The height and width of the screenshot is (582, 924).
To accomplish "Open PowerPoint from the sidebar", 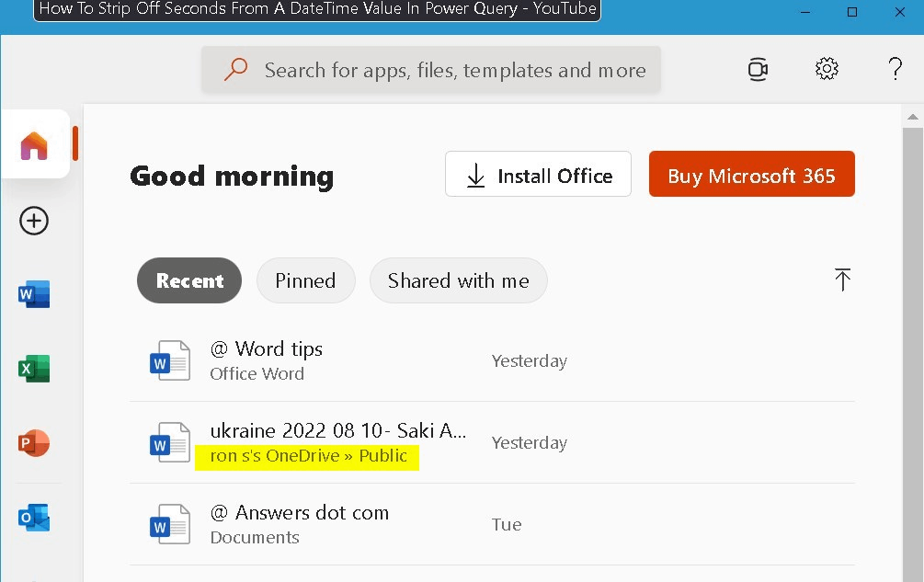I will point(34,443).
